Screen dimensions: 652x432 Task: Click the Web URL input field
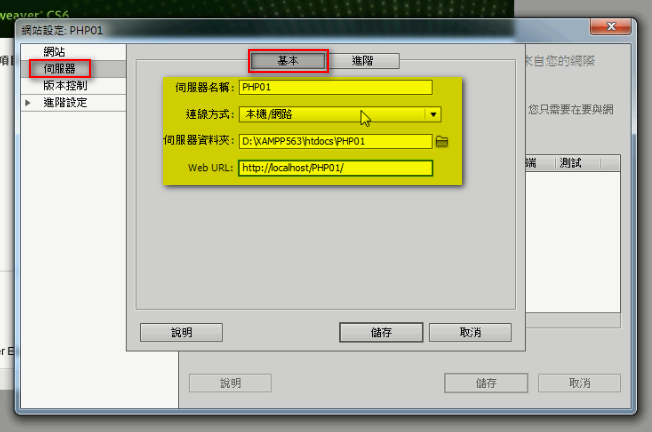point(336,168)
